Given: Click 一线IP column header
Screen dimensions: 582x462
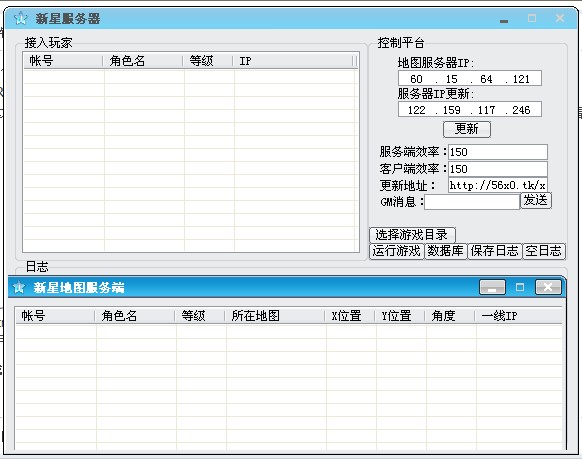Looking at the screenshot, I should pyautogui.click(x=519, y=316).
